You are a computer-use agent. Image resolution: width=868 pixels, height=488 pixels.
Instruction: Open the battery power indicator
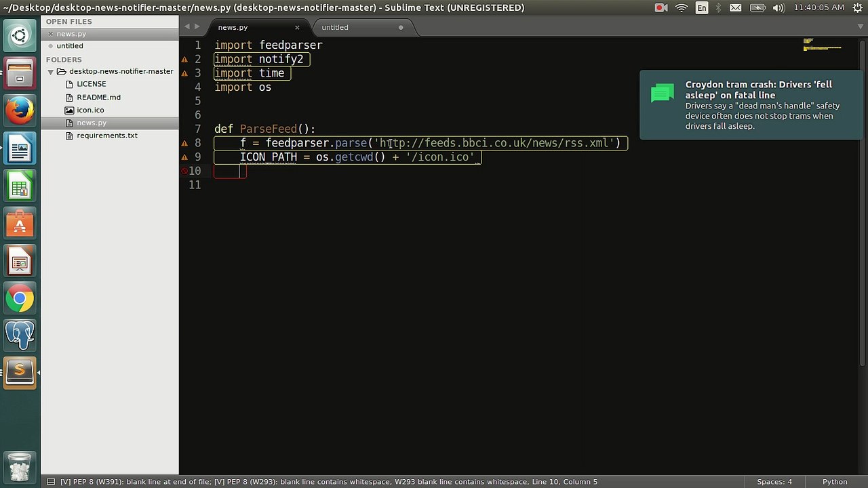759,7
